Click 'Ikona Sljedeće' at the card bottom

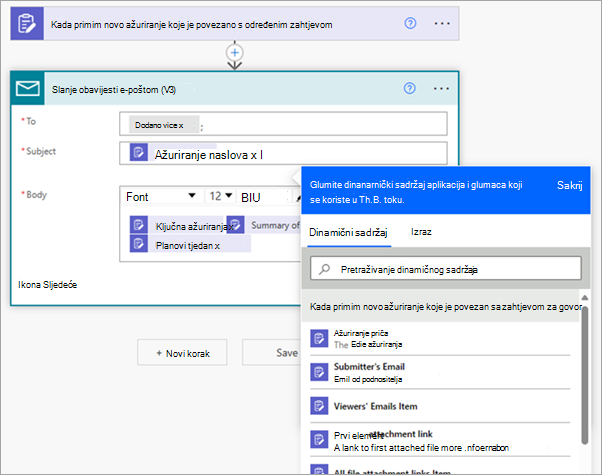(x=48, y=285)
